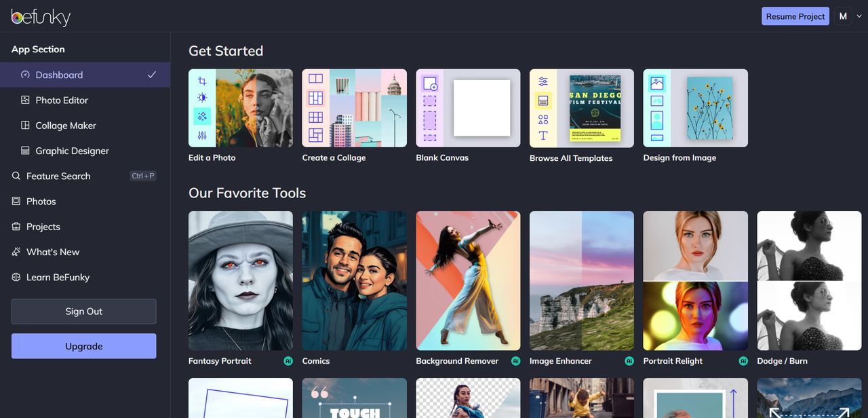Click the Learn BeFunky globe icon
This screenshot has width=868, height=418.
16,278
